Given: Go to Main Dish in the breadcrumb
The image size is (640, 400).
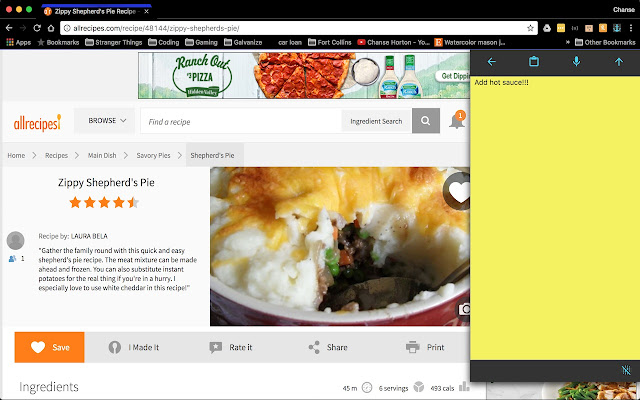Looking at the screenshot, I should pyautogui.click(x=102, y=156).
